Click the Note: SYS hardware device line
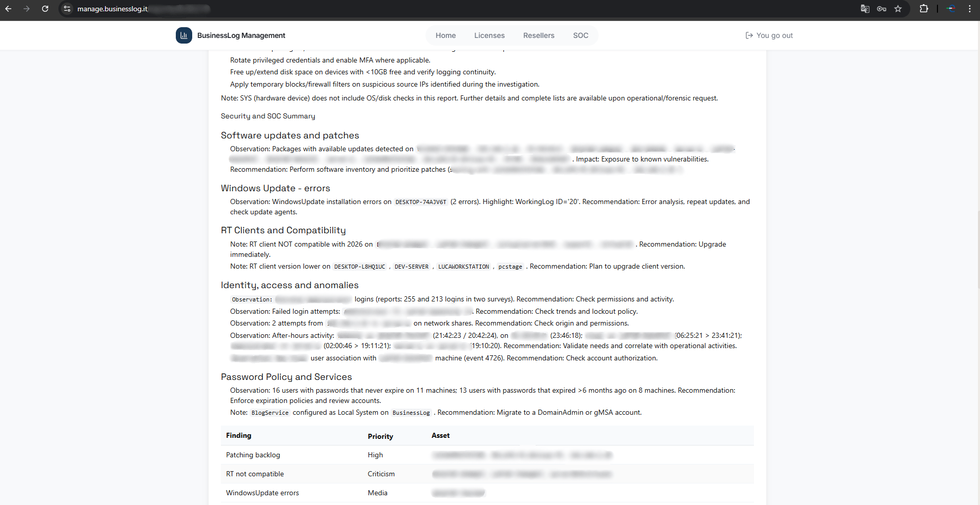The height and width of the screenshot is (505, 980). pos(469,98)
